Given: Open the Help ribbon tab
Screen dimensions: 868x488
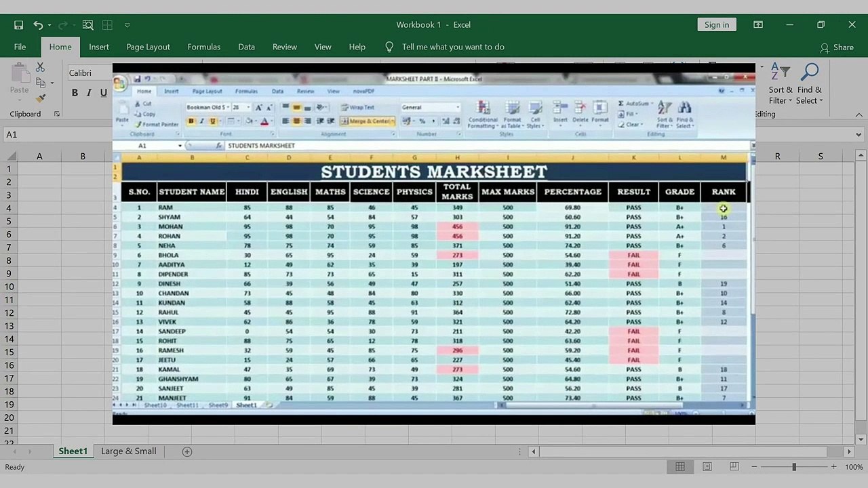Looking at the screenshot, I should pyautogui.click(x=357, y=47).
